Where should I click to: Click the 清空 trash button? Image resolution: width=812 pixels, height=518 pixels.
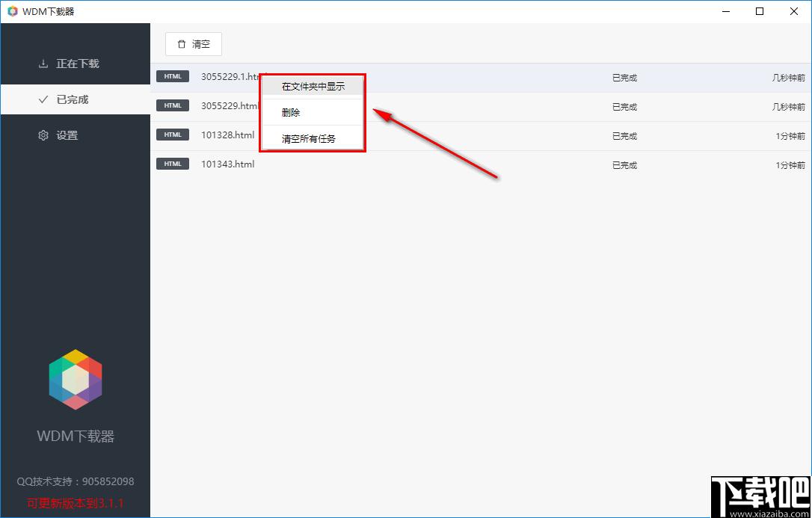pos(193,45)
